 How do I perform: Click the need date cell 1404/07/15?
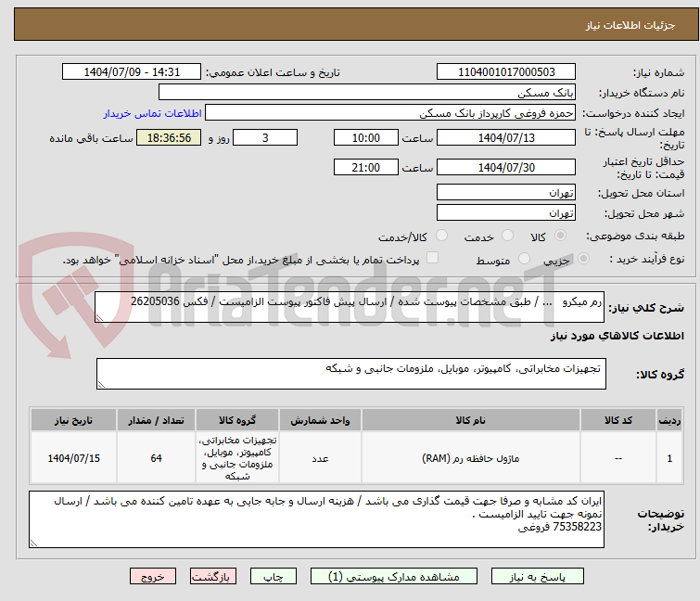73,458
